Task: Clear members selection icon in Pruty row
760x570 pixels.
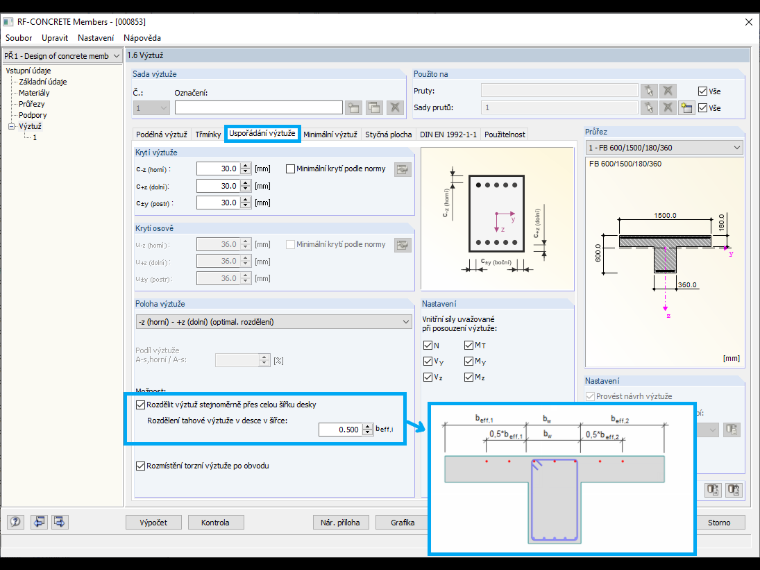Action: click(667, 91)
